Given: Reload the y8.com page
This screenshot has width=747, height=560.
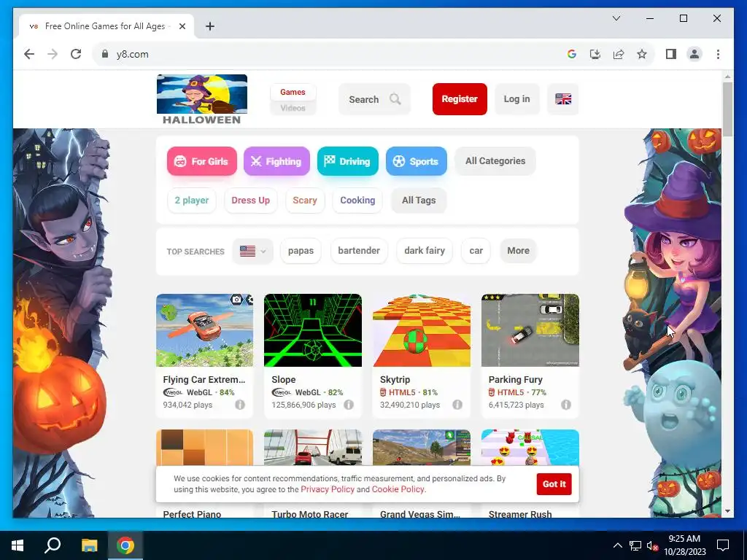Looking at the screenshot, I should click(x=76, y=54).
